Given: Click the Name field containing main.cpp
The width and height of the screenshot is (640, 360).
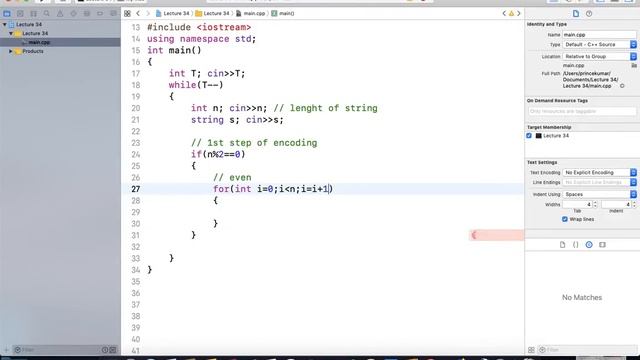Looking at the screenshot, I should [600, 35].
